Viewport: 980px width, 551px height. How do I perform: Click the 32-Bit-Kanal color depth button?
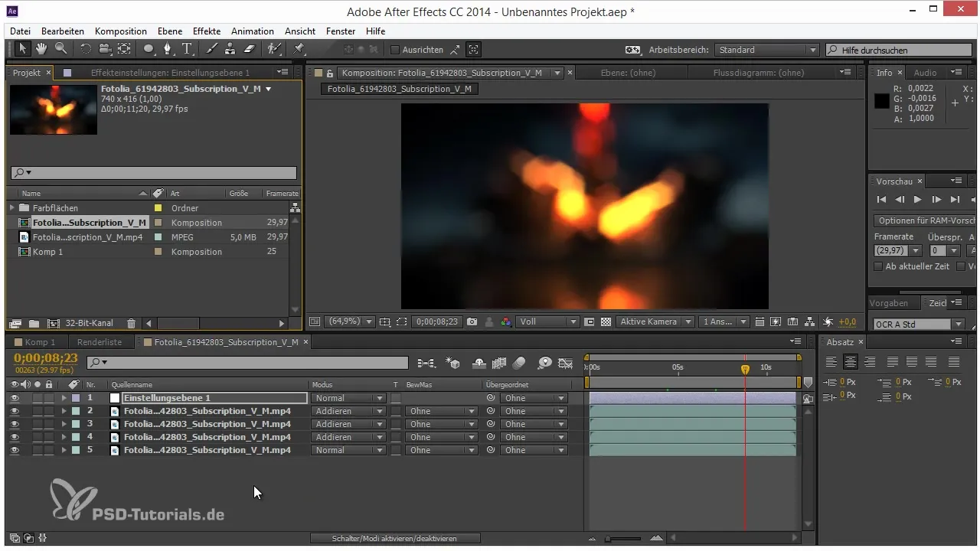coord(90,324)
